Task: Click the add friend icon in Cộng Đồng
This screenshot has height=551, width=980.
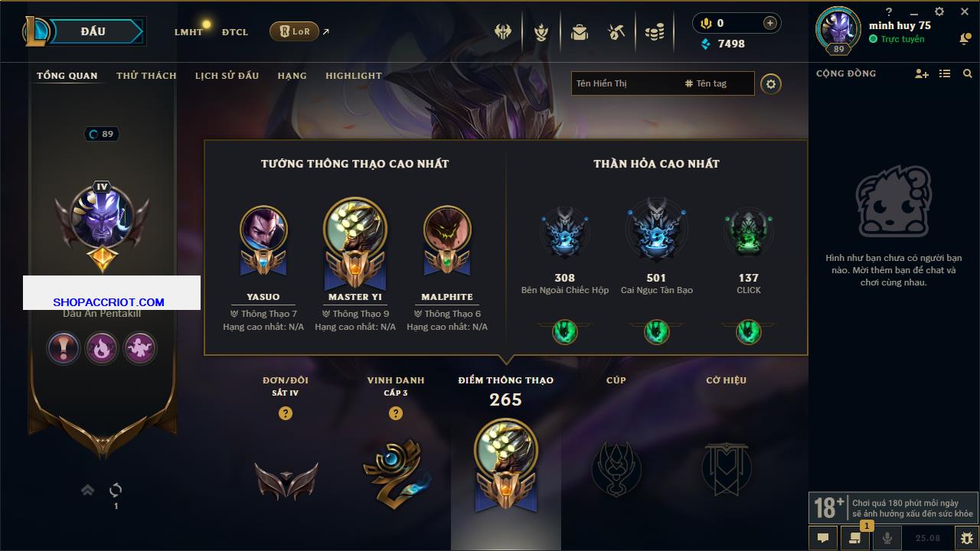Action: (922, 73)
